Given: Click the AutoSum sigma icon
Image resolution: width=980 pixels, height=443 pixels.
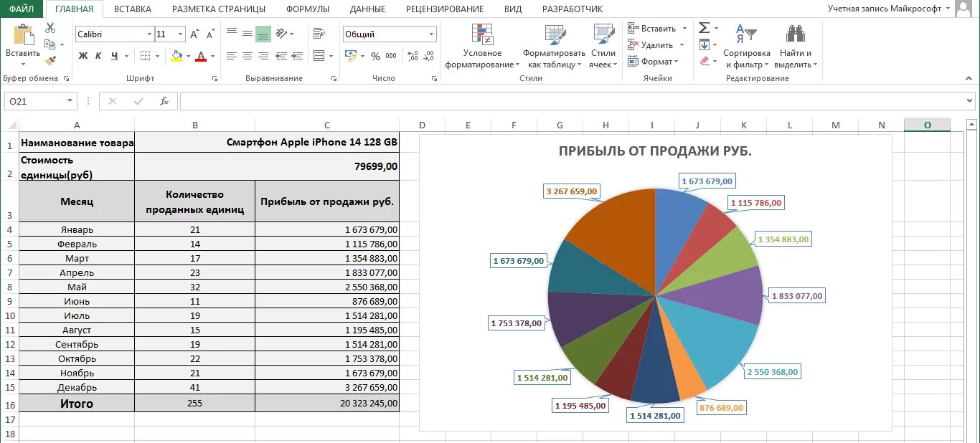Looking at the screenshot, I should 705,28.
